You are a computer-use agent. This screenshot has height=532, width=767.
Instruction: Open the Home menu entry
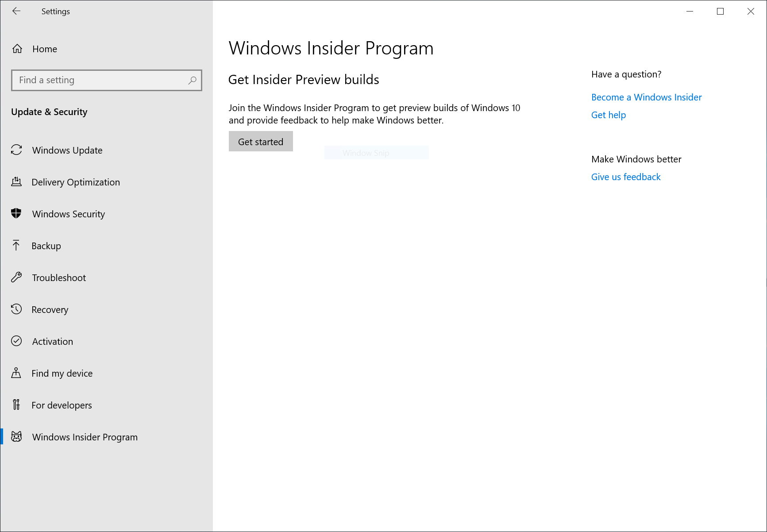[45, 49]
